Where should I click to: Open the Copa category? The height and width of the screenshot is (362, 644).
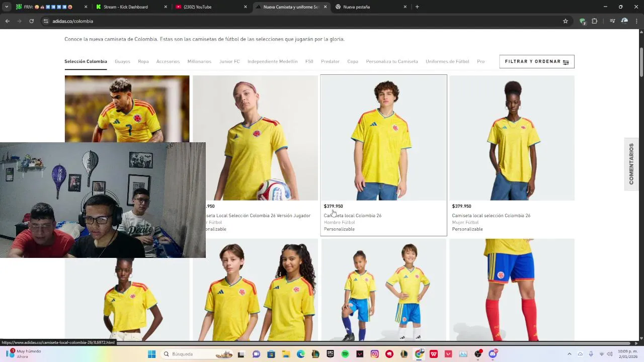tap(353, 61)
